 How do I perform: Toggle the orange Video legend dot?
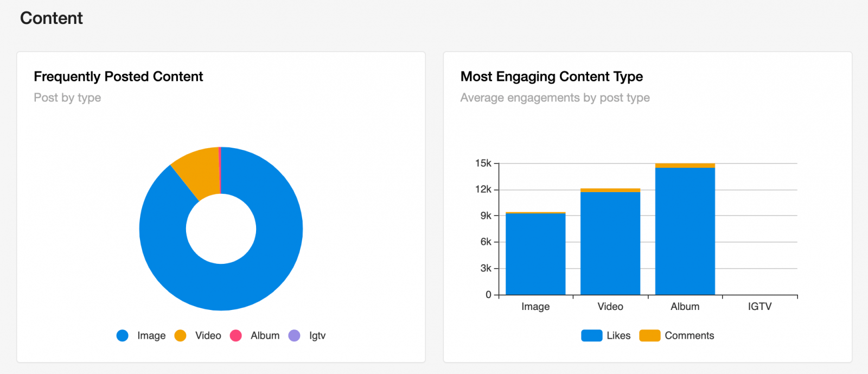point(180,335)
